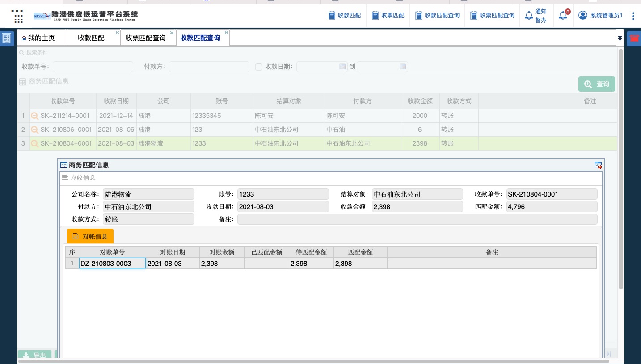Image resolution: width=641 pixels, height=364 pixels.
Task: Switch to the 收款匹配 tab
Action: (91, 38)
